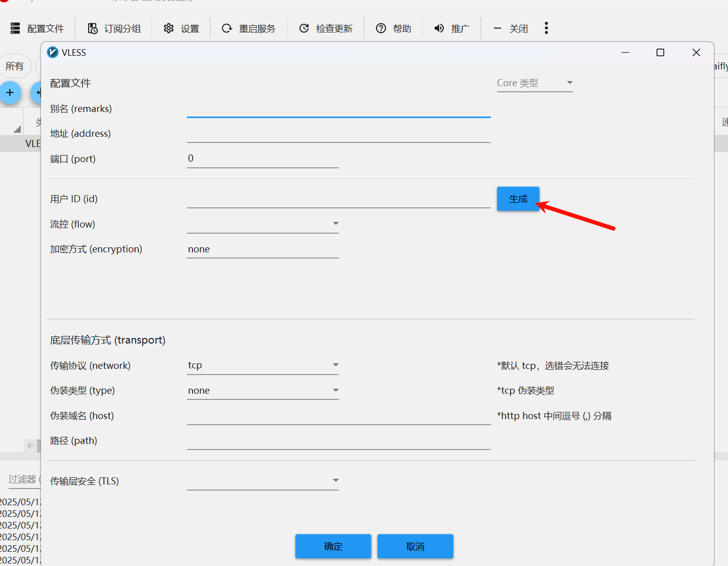Focus the 地址 (address) input field

point(338,134)
